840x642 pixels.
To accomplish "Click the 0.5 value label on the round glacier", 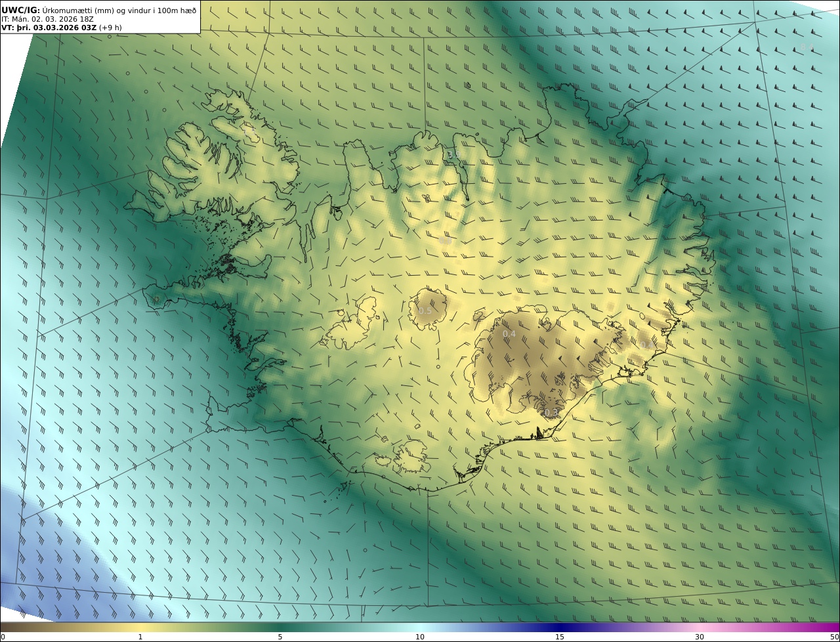I will [x=425, y=310].
